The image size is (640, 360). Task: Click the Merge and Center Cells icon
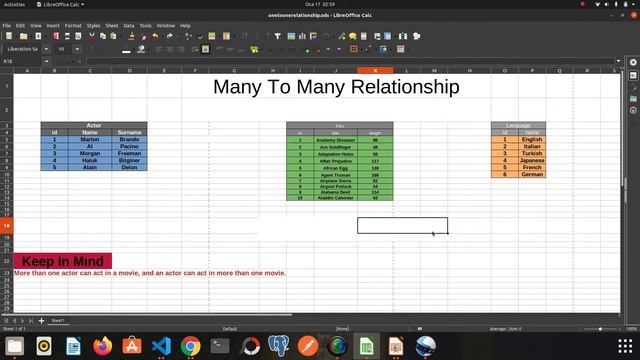pos(205,49)
